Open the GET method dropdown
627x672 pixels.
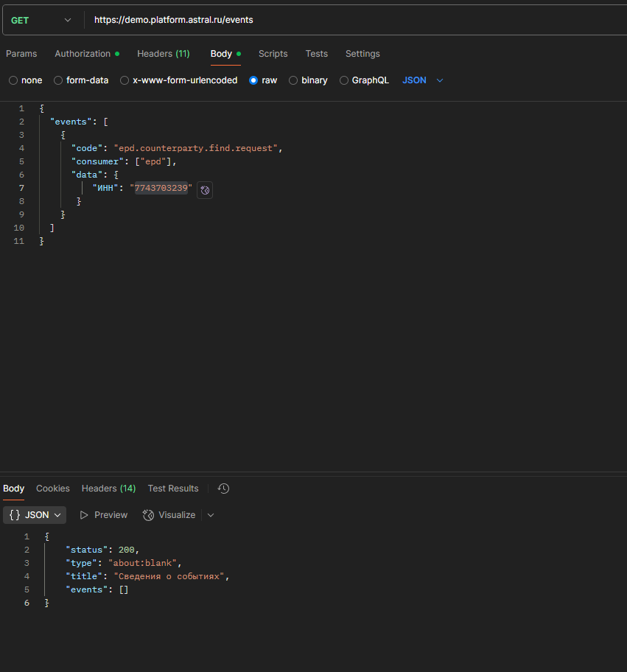tap(41, 20)
